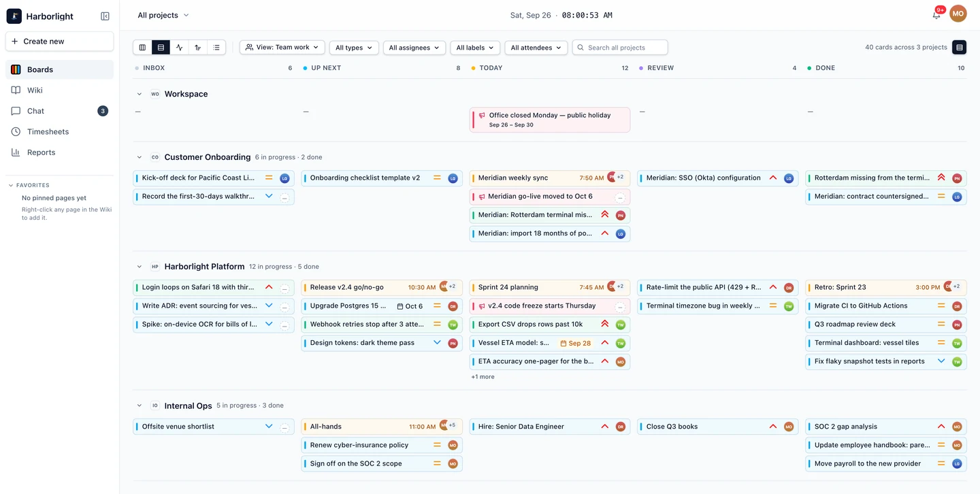Viewport: 980px width, 494px height.
Task: Open the Release v2.4 go/no-go card
Action: [382, 287]
